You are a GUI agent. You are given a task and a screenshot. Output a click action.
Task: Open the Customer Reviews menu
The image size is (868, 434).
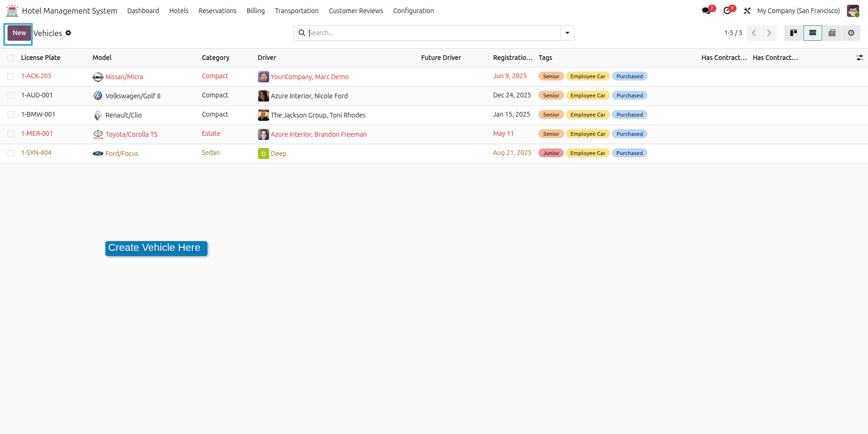click(x=356, y=11)
